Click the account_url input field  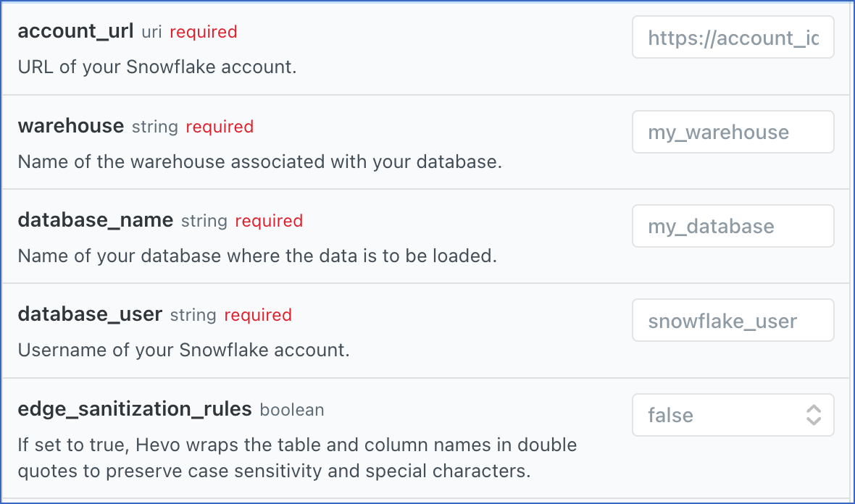coord(733,37)
